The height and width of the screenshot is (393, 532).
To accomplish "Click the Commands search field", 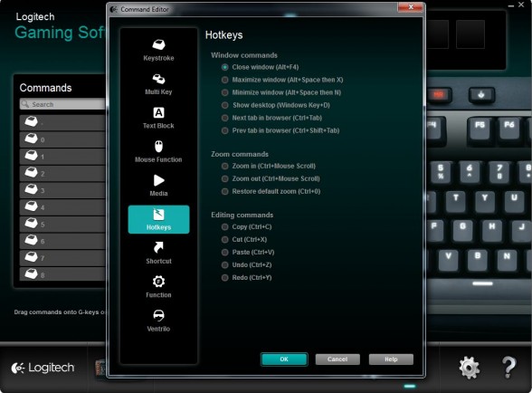I will tap(62, 104).
